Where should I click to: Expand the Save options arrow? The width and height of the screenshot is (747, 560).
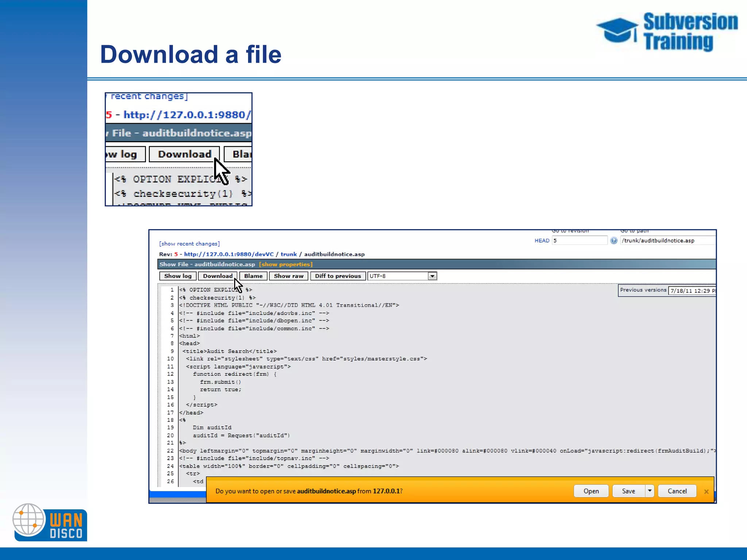tap(650, 491)
